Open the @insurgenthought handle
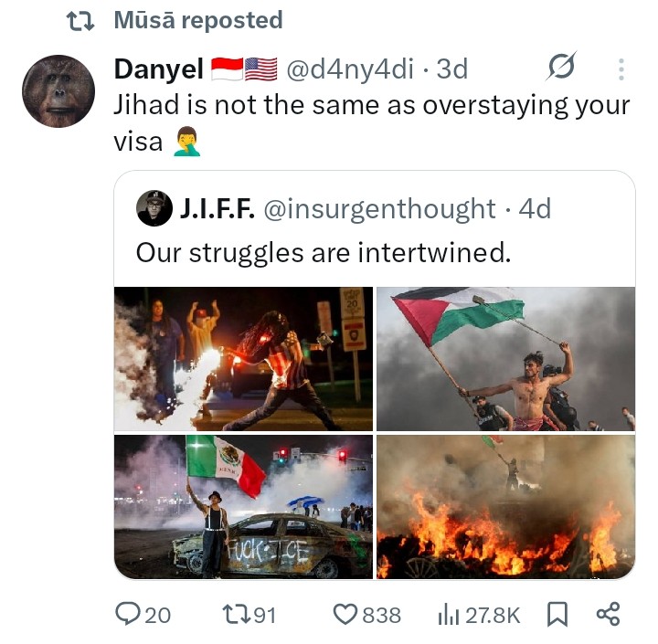 (x=379, y=208)
